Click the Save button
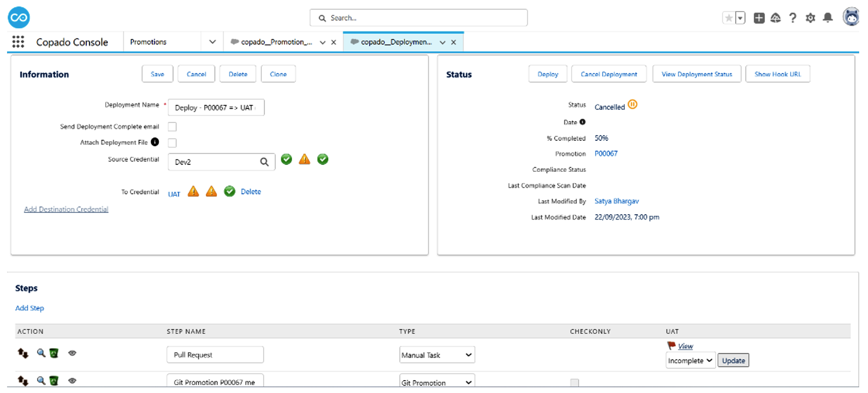Screen dimensions: 868x393 pos(157,74)
